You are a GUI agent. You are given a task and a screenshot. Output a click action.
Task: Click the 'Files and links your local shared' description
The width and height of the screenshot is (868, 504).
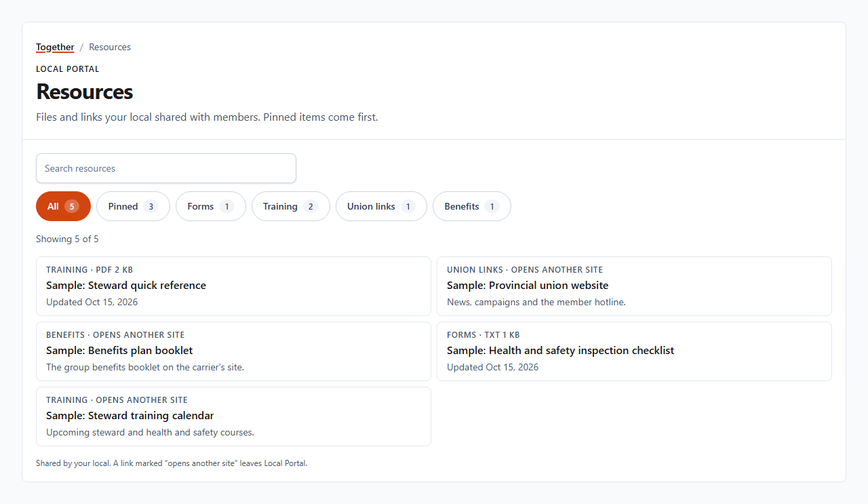click(207, 117)
